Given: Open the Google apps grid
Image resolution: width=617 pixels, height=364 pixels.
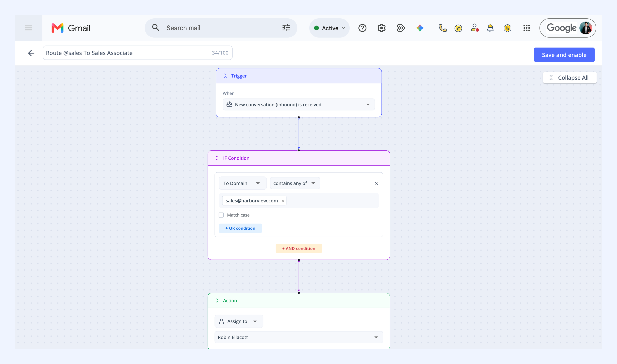Looking at the screenshot, I should (x=526, y=28).
